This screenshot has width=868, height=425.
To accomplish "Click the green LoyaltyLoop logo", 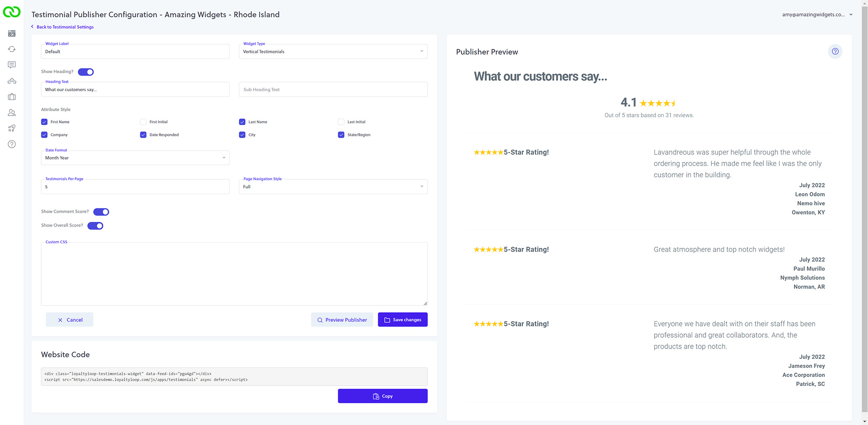I will (12, 12).
